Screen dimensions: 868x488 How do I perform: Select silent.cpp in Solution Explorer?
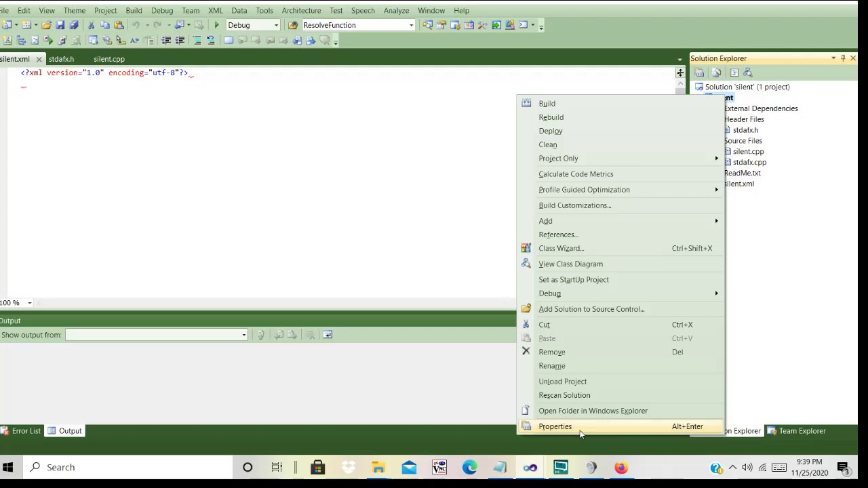[748, 152]
